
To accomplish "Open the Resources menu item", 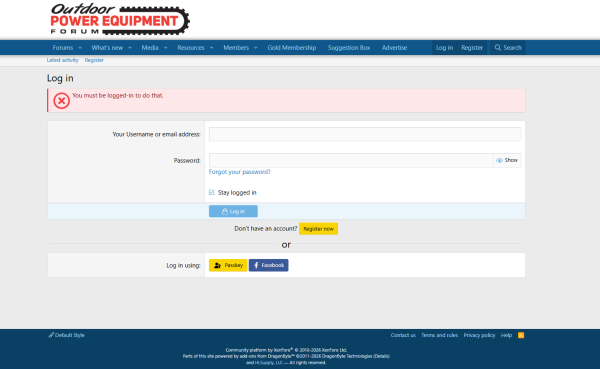I will point(191,48).
